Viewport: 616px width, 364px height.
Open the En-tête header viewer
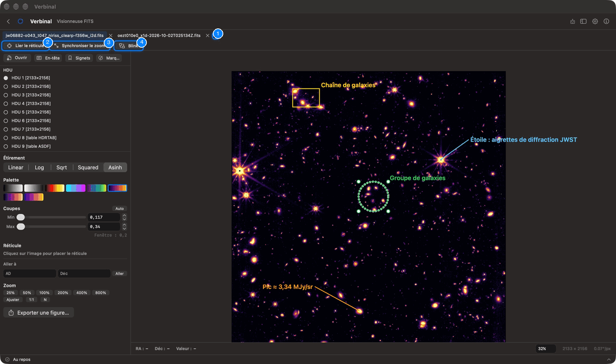click(x=48, y=58)
